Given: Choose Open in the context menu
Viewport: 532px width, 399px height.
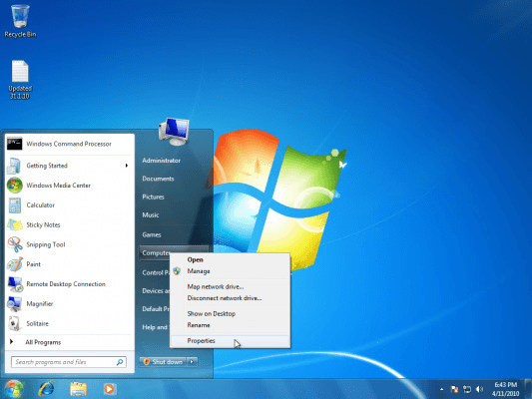Looking at the screenshot, I should click(230, 259).
